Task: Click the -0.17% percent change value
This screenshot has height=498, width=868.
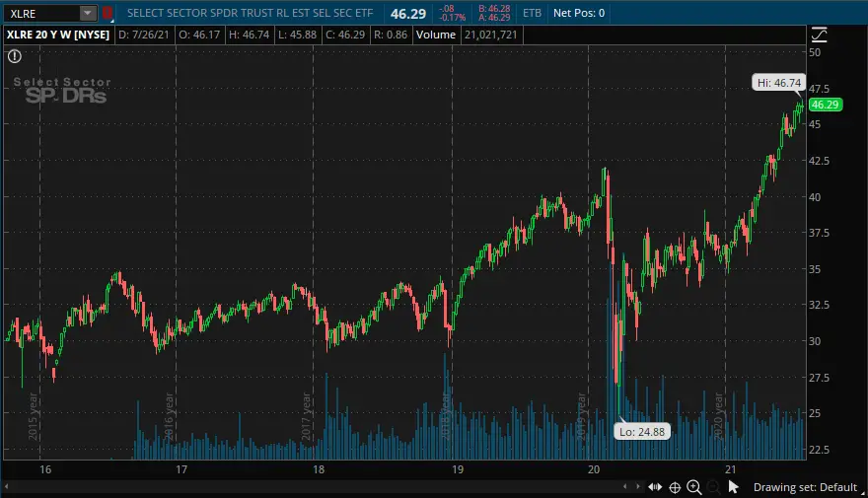Action: (453, 17)
